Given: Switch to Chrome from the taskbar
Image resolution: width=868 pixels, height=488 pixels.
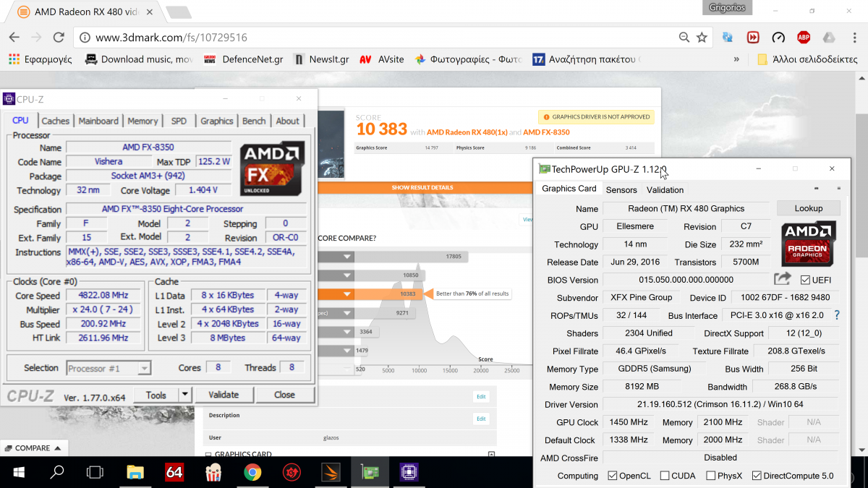Looking at the screenshot, I should [x=252, y=473].
